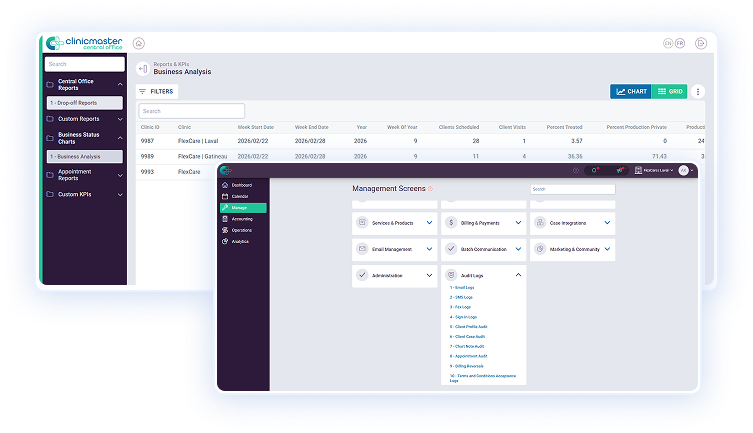
Task: Click the Management Screens help icon
Action: coord(431,188)
